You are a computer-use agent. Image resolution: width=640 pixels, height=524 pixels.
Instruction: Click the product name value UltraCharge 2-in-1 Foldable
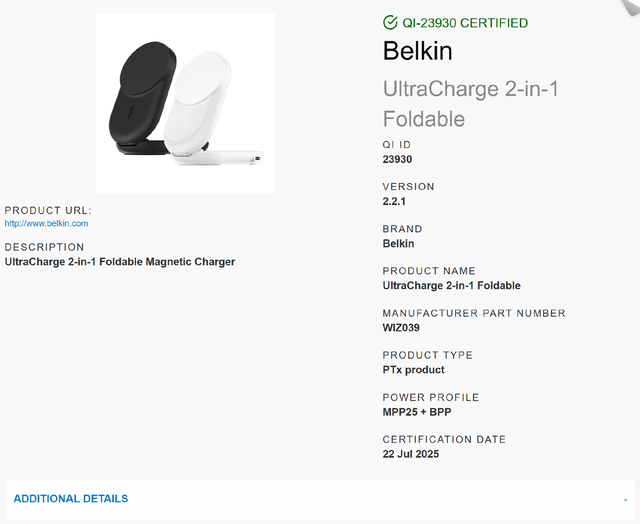coord(451,286)
